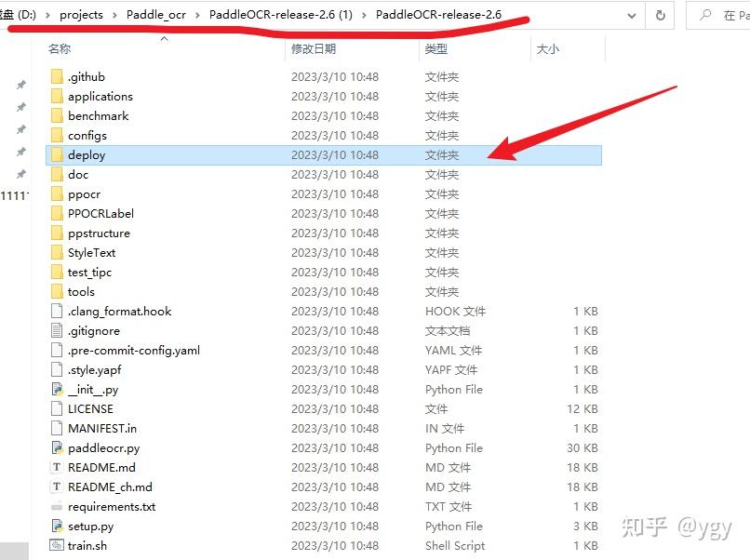Expand the chevron after PaddleOCR-release-2.6 (1)
Image resolution: width=750 pixels, height=560 pixels.
(x=364, y=15)
